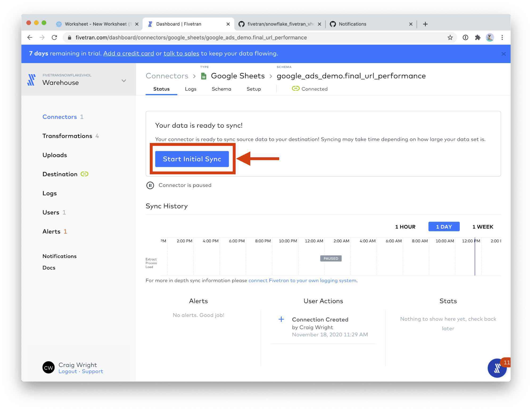Click the connector paused icon
This screenshot has width=532, height=410.
150,185
